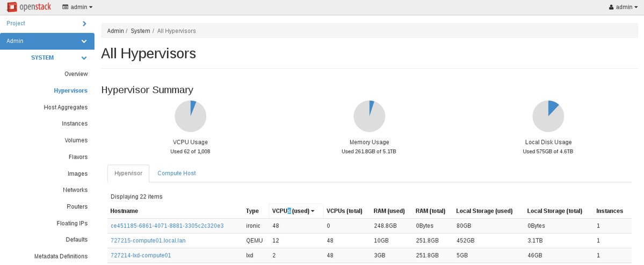Viewport: 644px width, 265px height.
Task: Sort by RAM (used) column
Action: click(389, 211)
